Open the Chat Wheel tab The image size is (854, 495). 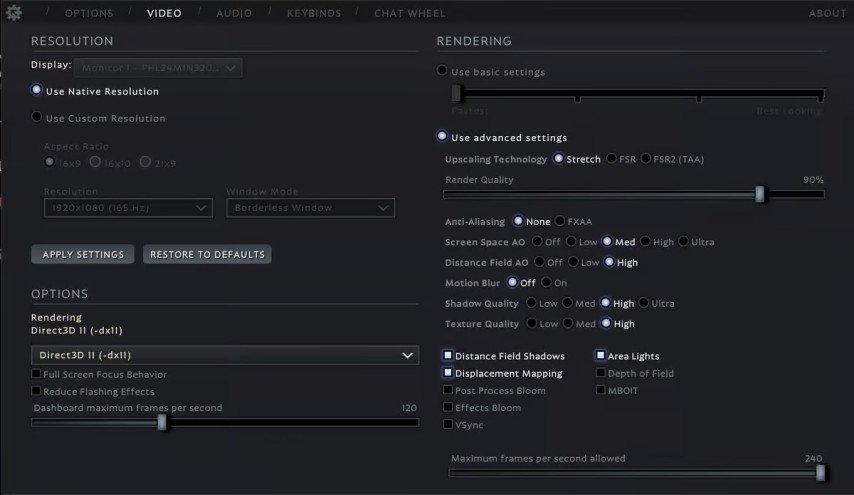pos(409,13)
